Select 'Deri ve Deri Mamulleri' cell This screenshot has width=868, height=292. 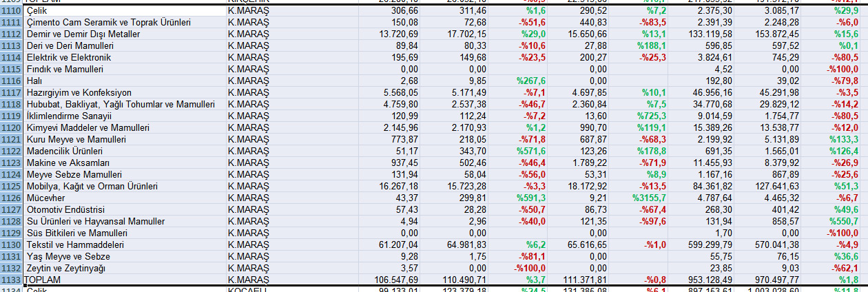(x=125, y=46)
